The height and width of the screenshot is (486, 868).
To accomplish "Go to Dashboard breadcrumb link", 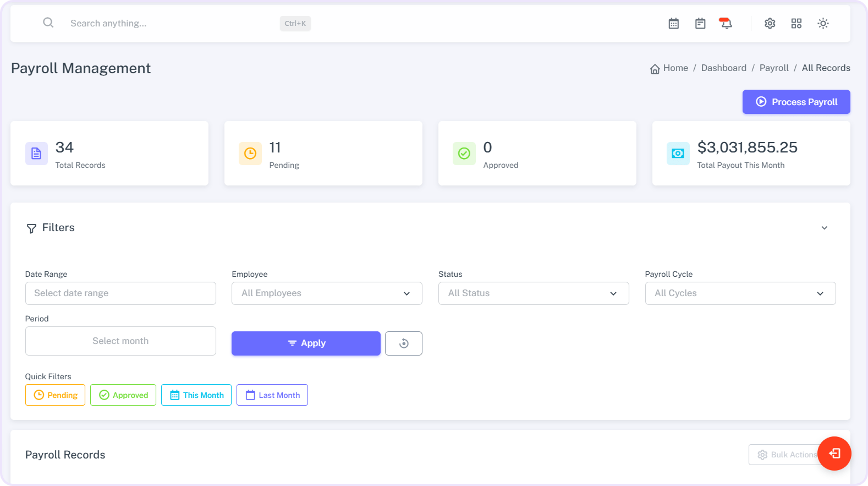I will pyautogui.click(x=723, y=68).
